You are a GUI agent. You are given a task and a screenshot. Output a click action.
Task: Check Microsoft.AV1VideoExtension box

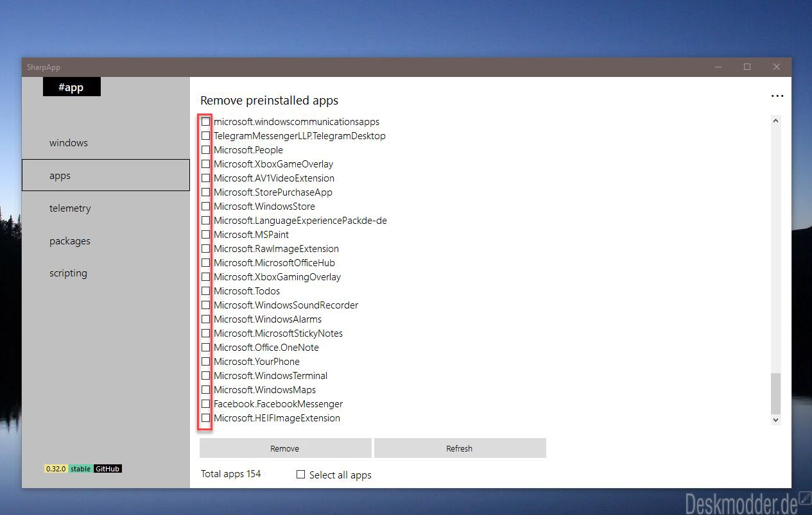(x=205, y=178)
